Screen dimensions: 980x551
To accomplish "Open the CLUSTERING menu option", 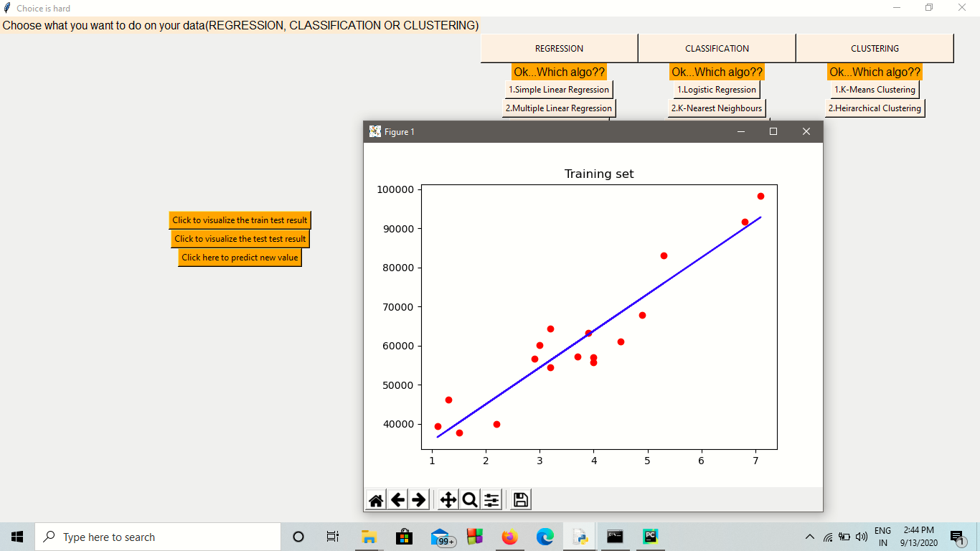I will click(x=875, y=48).
